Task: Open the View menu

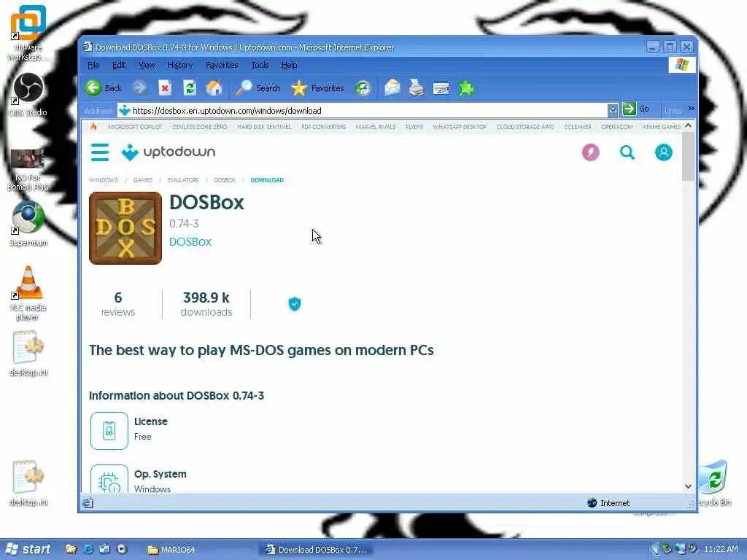Action: coord(147,65)
